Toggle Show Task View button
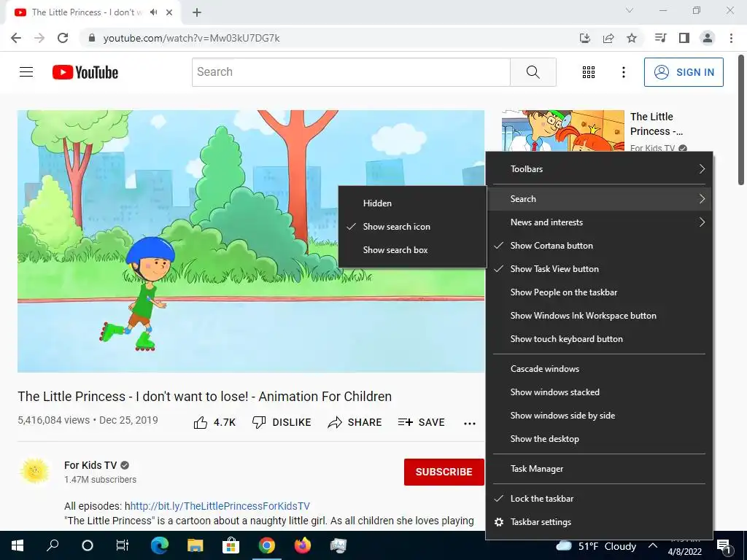Image resolution: width=747 pixels, height=560 pixels. pos(599,269)
